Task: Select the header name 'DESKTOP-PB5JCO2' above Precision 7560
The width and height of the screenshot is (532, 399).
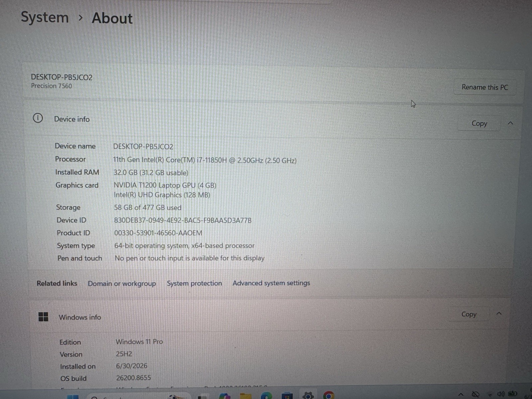Action: coord(62,77)
